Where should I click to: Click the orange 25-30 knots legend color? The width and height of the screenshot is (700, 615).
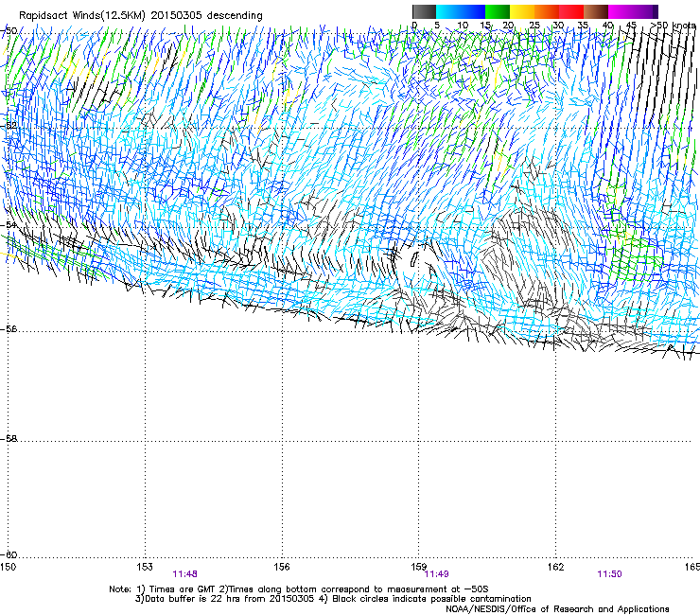(x=547, y=11)
